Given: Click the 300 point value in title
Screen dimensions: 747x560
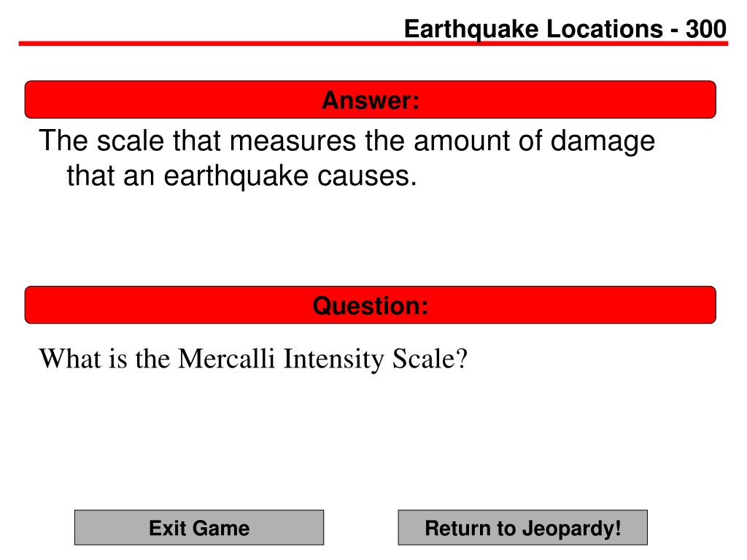Looking at the screenshot, I should click(706, 29).
